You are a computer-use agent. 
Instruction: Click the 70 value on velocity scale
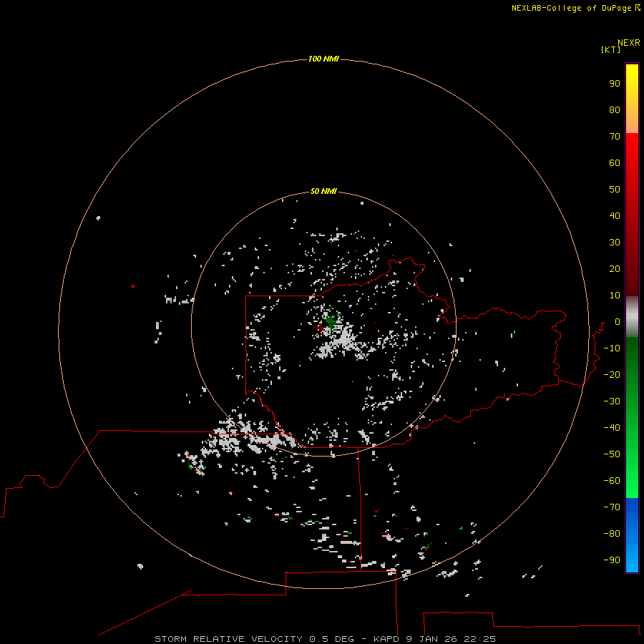615,137
